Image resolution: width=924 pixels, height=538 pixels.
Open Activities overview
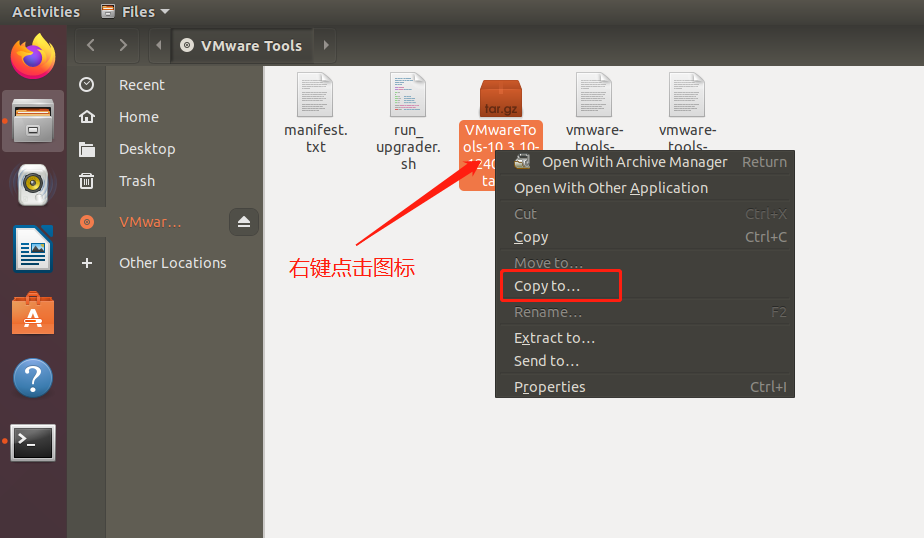pyautogui.click(x=46, y=12)
